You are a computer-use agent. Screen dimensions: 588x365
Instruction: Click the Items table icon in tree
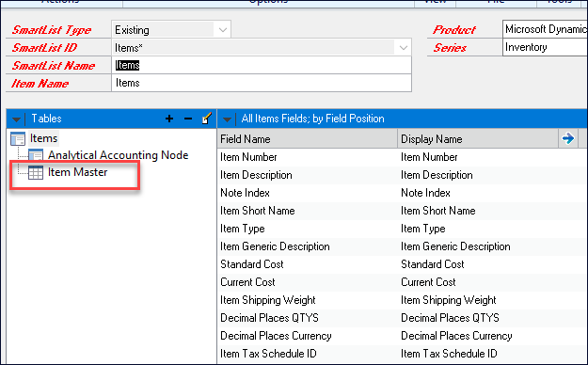(x=18, y=138)
